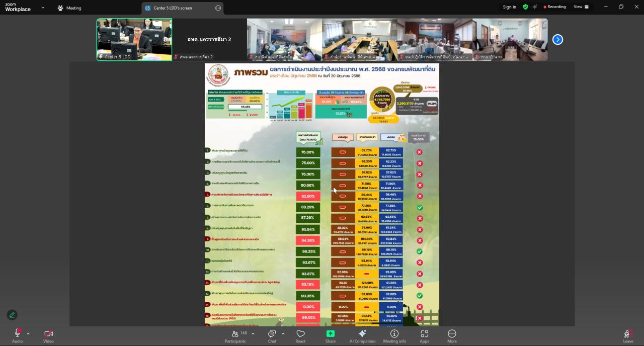Launch AI Companion from the toolbar
The image size is (644, 346).
362,335
